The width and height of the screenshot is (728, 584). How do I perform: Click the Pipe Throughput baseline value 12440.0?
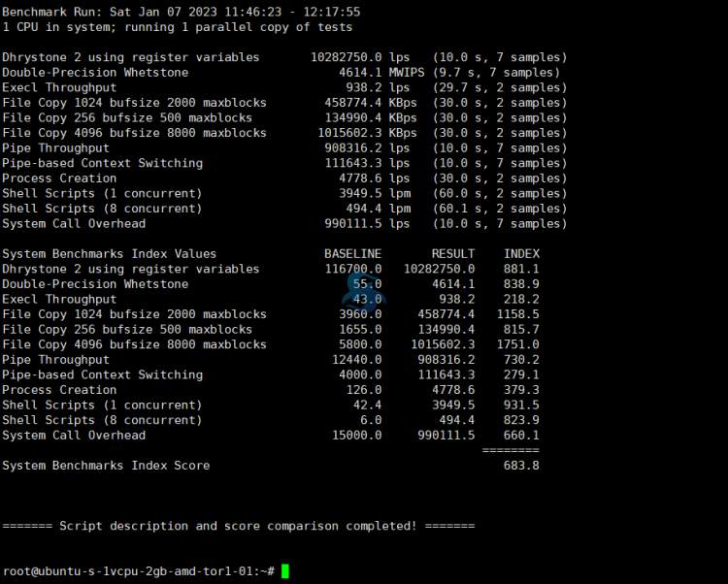[353, 360]
